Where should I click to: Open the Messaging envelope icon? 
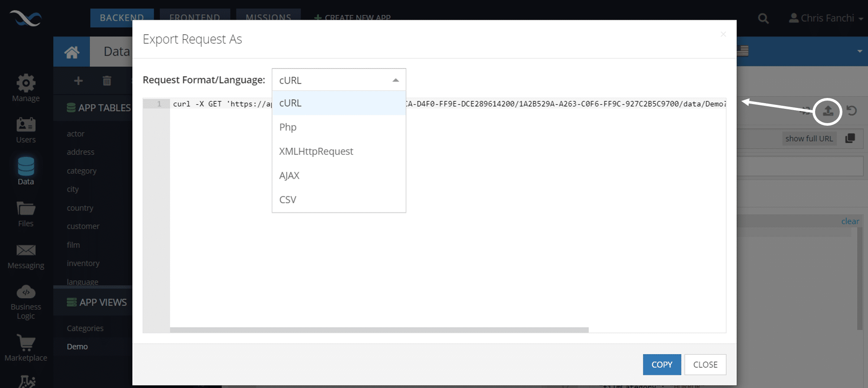26,250
